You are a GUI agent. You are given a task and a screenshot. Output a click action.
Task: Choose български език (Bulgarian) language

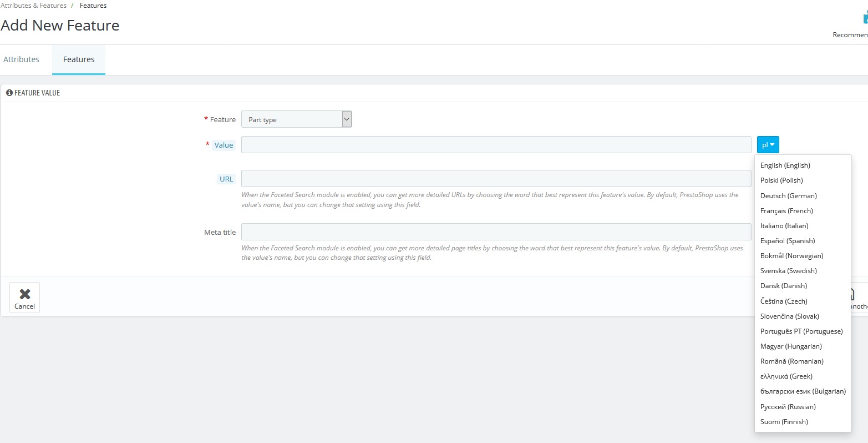pyautogui.click(x=803, y=391)
